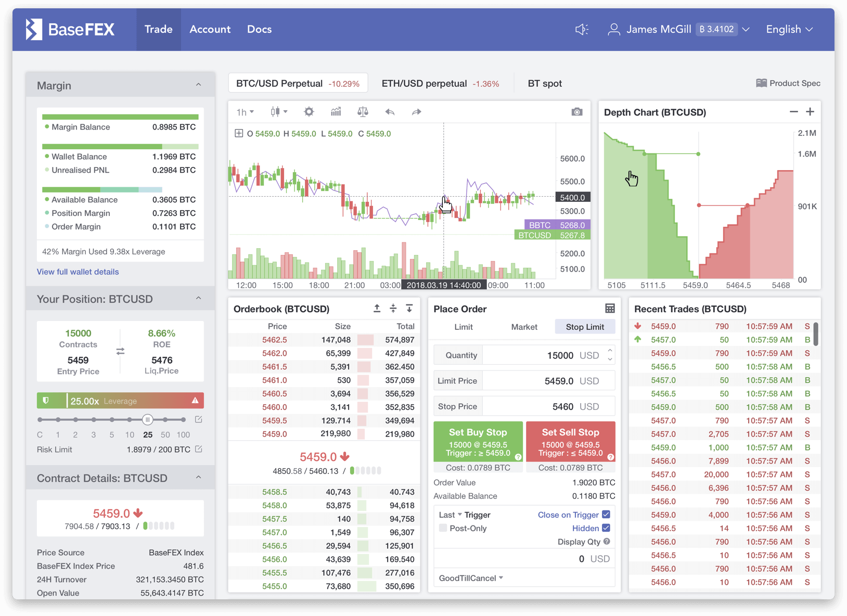Zoom in depth chart with plus icon
This screenshot has height=616, width=847.
point(810,112)
